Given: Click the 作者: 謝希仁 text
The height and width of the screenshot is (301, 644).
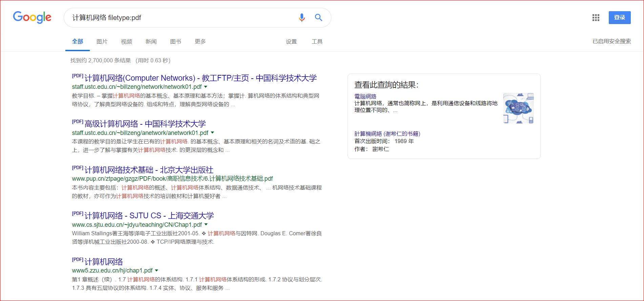Looking at the screenshot, I should click(372, 149).
